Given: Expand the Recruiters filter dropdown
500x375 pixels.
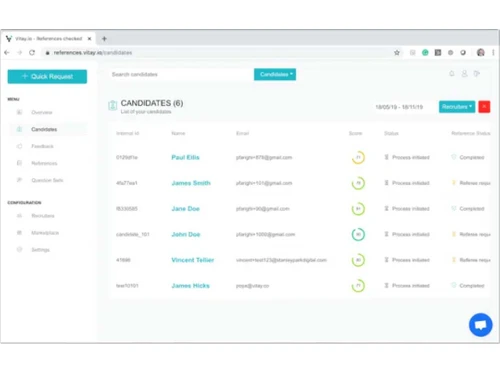Looking at the screenshot, I should [457, 107].
